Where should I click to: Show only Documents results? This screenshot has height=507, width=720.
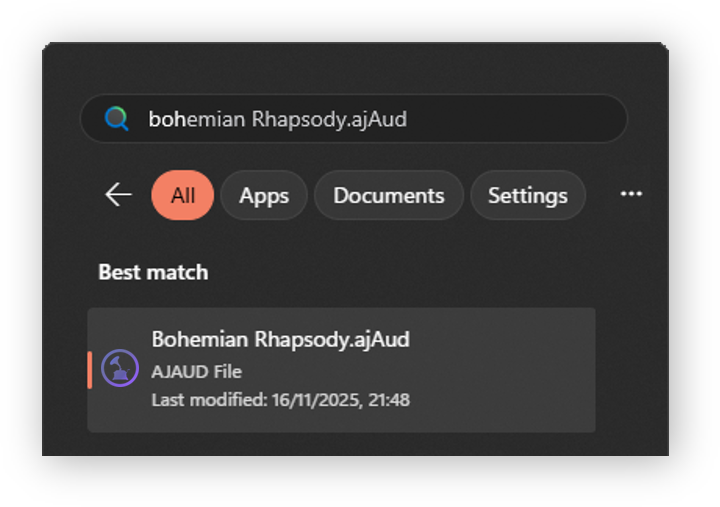coord(388,195)
